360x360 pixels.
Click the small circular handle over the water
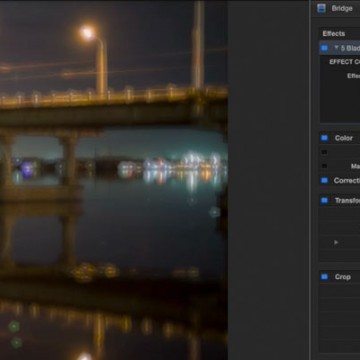click(214, 212)
